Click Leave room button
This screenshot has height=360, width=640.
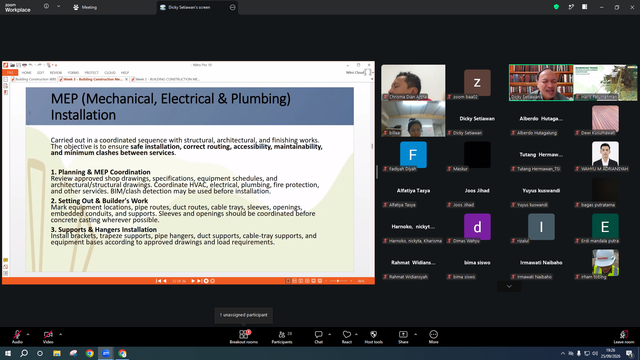point(624,337)
